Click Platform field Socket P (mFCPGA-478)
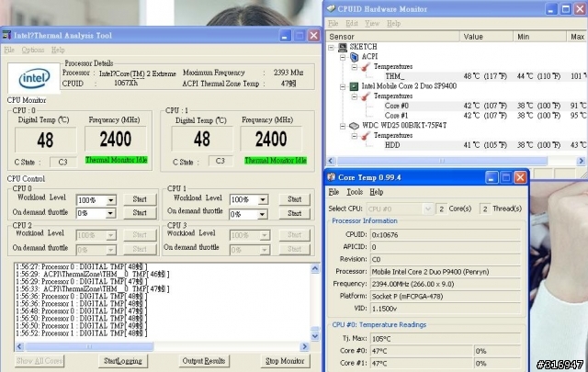The height and width of the screenshot is (372, 588). click(446, 297)
